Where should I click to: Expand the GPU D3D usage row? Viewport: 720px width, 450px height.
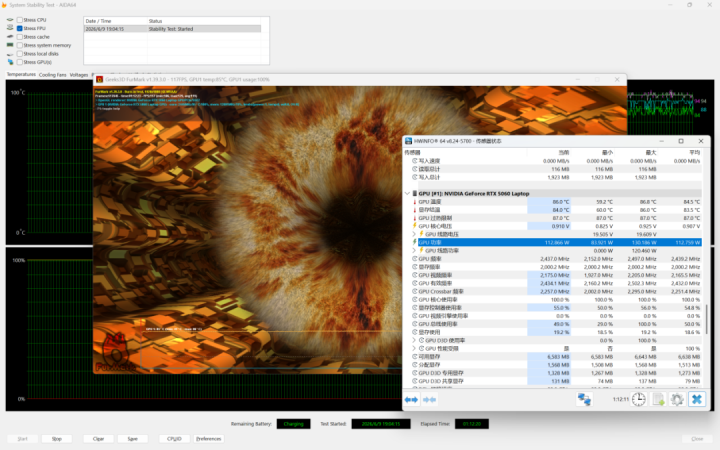414,340
